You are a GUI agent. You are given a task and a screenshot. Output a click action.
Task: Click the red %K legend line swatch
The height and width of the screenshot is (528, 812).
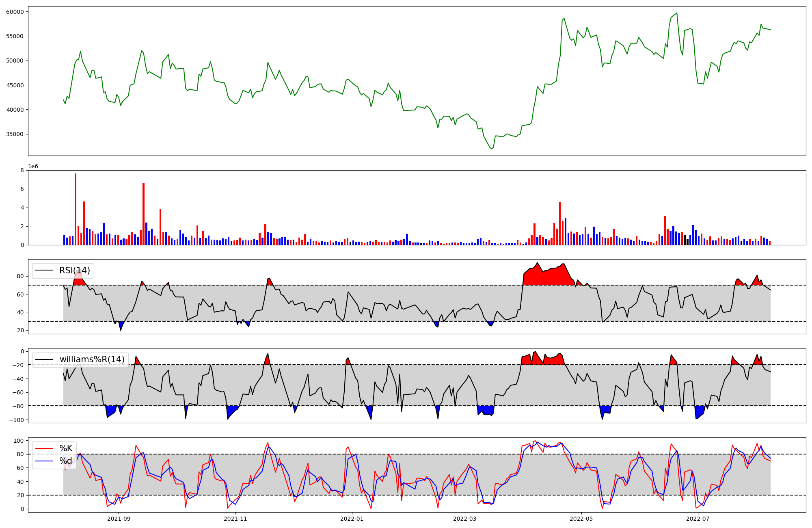point(44,448)
